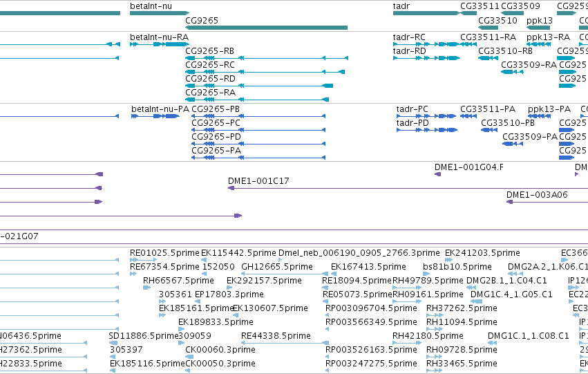Select the CG9265-RA transcript
Image resolution: width=588 pixels, height=374 pixels.
[x=257, y=100]
